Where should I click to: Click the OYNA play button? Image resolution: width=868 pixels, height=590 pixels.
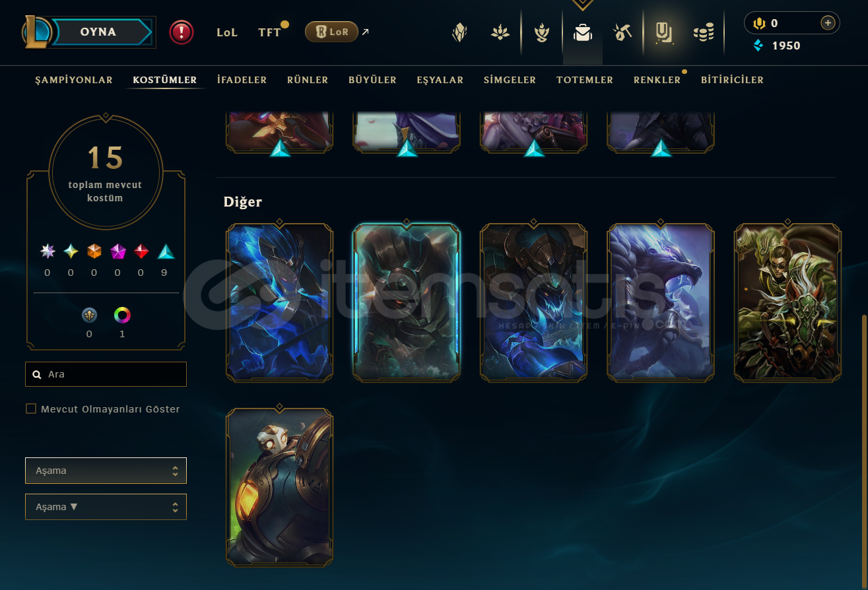coord(99,32)
